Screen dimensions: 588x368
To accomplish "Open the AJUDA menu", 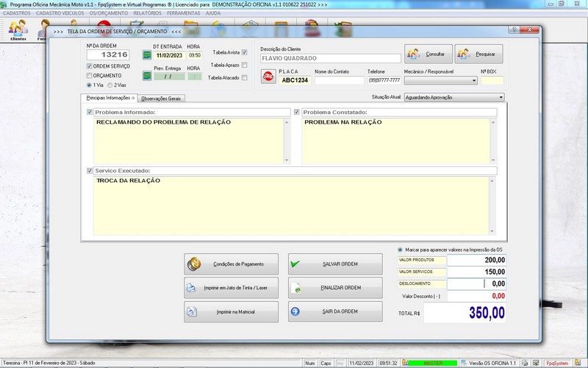I will pos(213,13).
